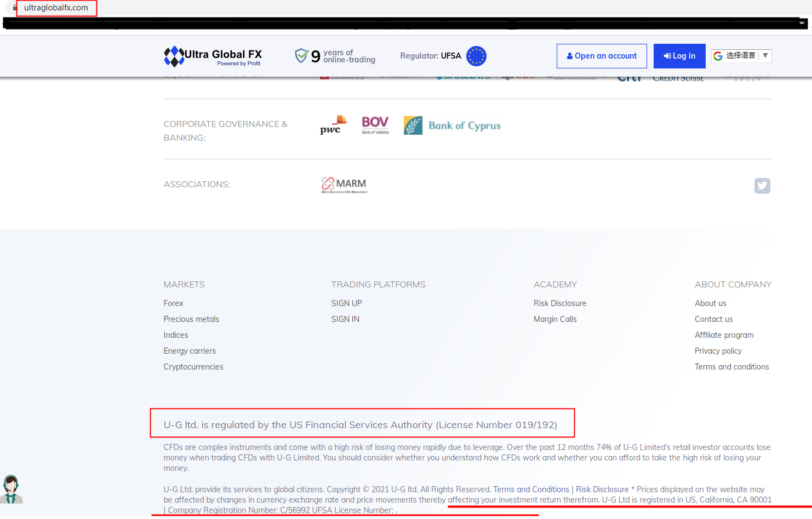Open the Risk Disclosure academy link
Viewport: 812px width, 519px height.
coord(560,303)
